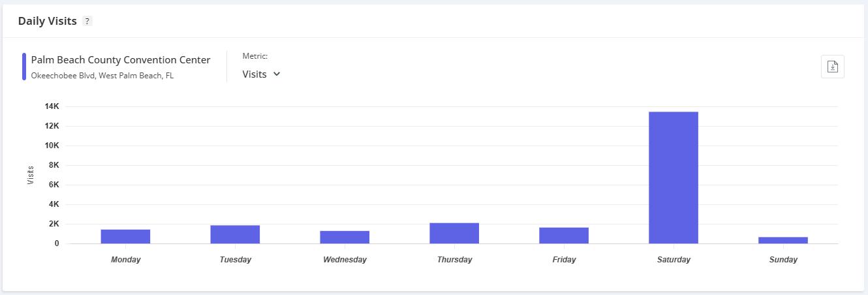Click the Okeechobee Blvd address text
This screenshot has width=868, height=295.
pos(102,76)
